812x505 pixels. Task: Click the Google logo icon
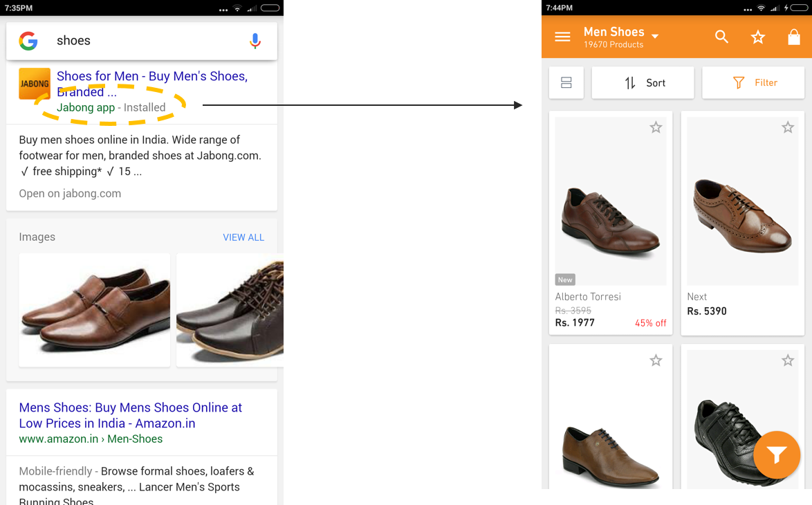tap(28, 41)
